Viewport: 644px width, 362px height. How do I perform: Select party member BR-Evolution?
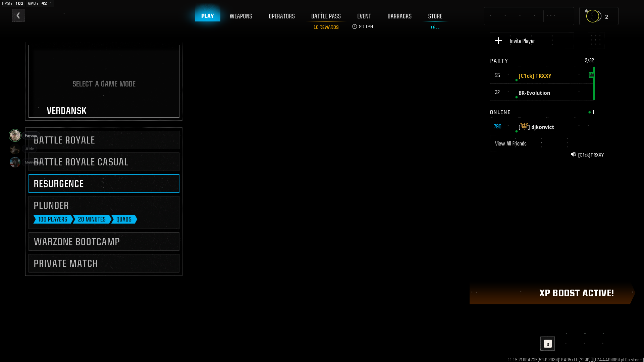tap(542, 93)
